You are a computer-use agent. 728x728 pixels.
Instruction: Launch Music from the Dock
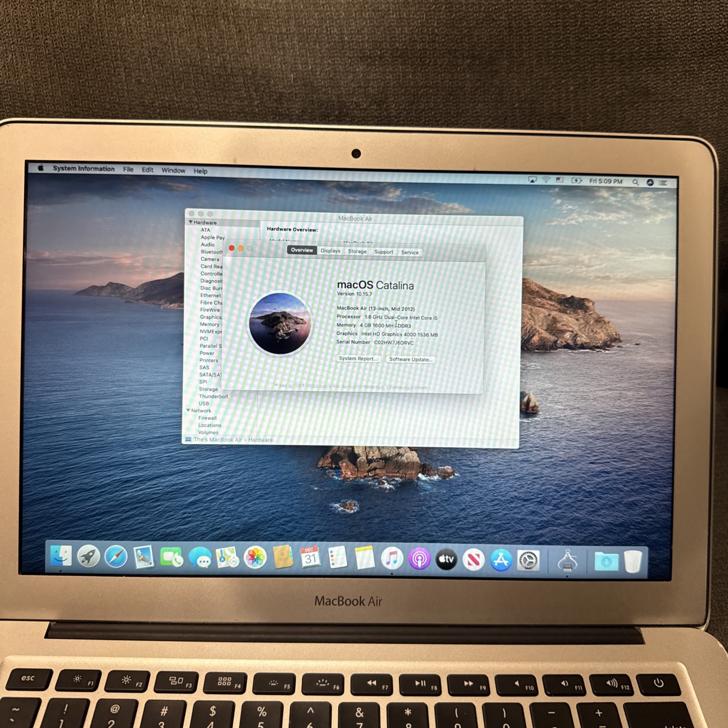(x=392, y=559)
